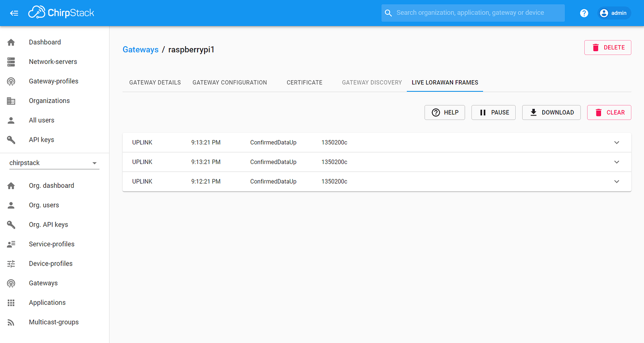Open Applications from the sidebar
This screenshot has height=343, width=644.
coord(55,303)
